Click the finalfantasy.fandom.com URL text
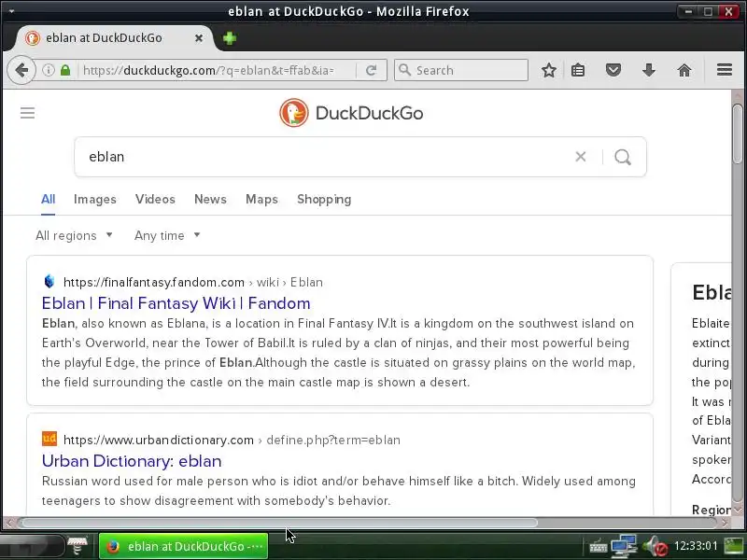 (x=154, y=282)
